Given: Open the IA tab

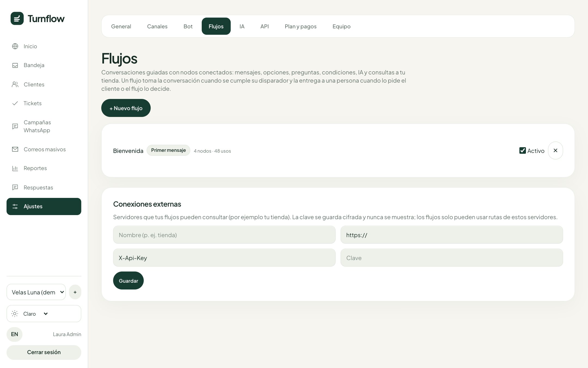Looking at the screenshot, I should (x=242, y=26).
